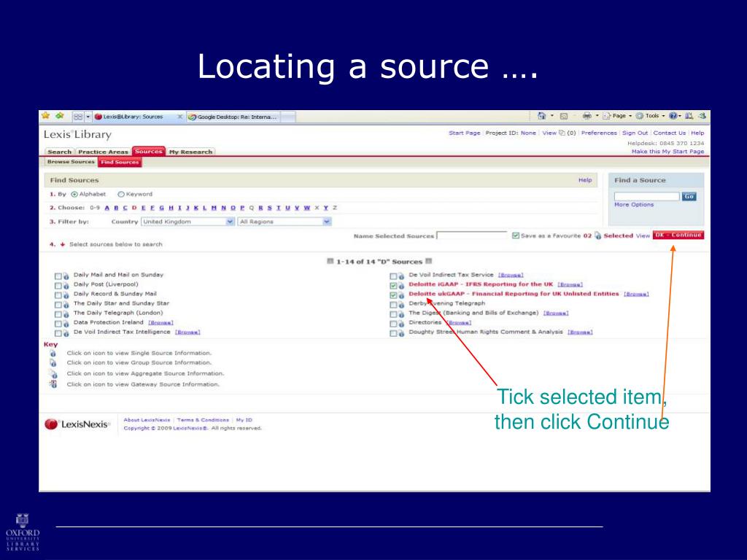Viewport: 747px width, 560px height.
Task: Click previous-page icon left of 1-14 of 14 Sources
Action: (x=330, y=261)
